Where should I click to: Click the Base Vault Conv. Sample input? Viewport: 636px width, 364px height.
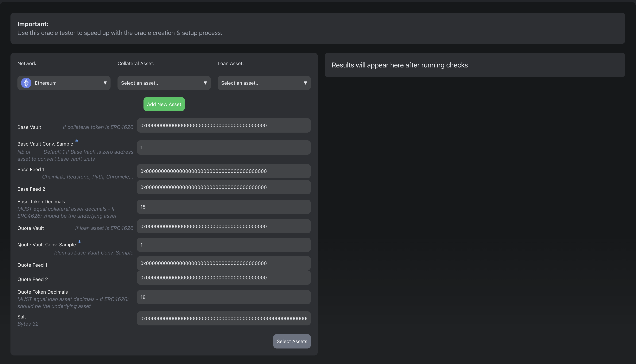click(x=223, y=147)
